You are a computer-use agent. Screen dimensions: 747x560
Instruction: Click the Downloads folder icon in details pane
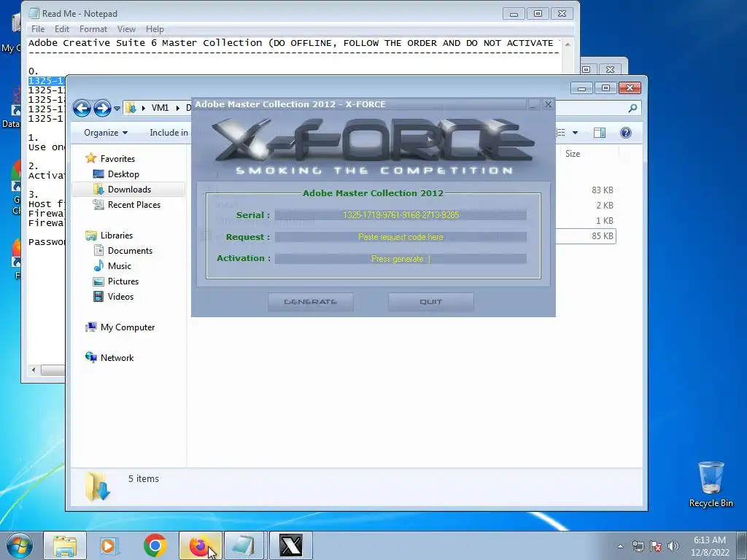[x=98, y=486]
